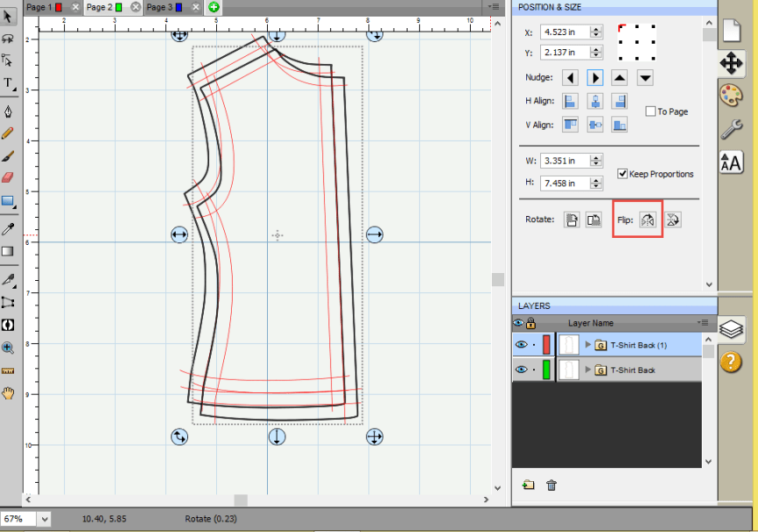
Task: Click the red swatch of T-Shirt Back (1)
Action: tap(546, 345)
